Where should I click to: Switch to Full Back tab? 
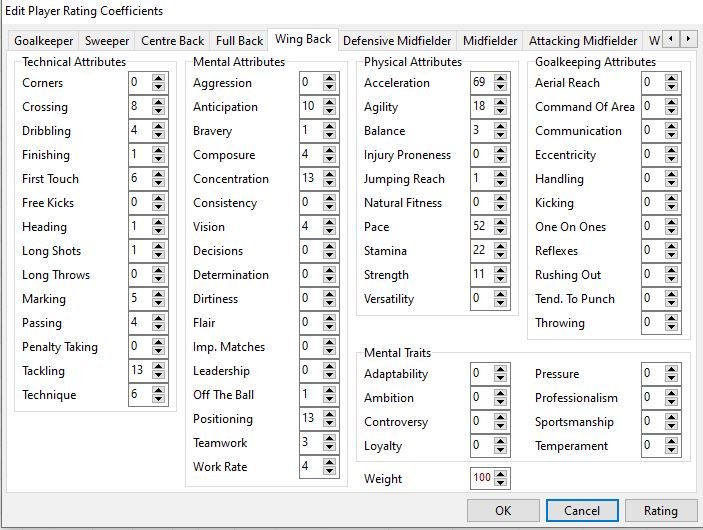[239, 41]
